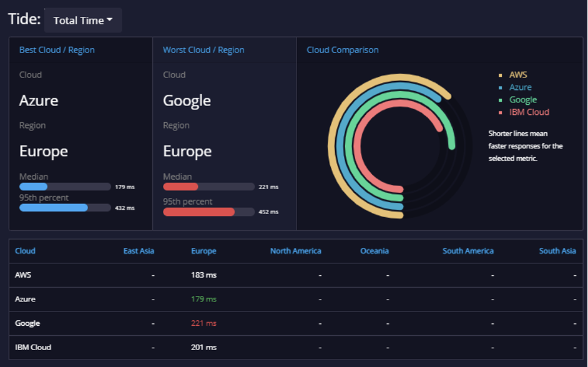
Task: Open the Best Cloud / Region panel link
Action: 57,50
